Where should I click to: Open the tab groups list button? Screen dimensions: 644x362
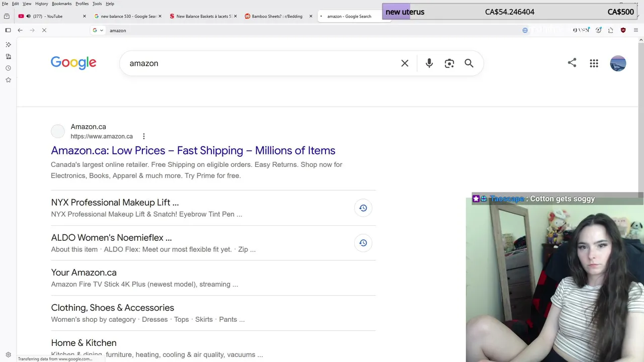tap(7, 16)
